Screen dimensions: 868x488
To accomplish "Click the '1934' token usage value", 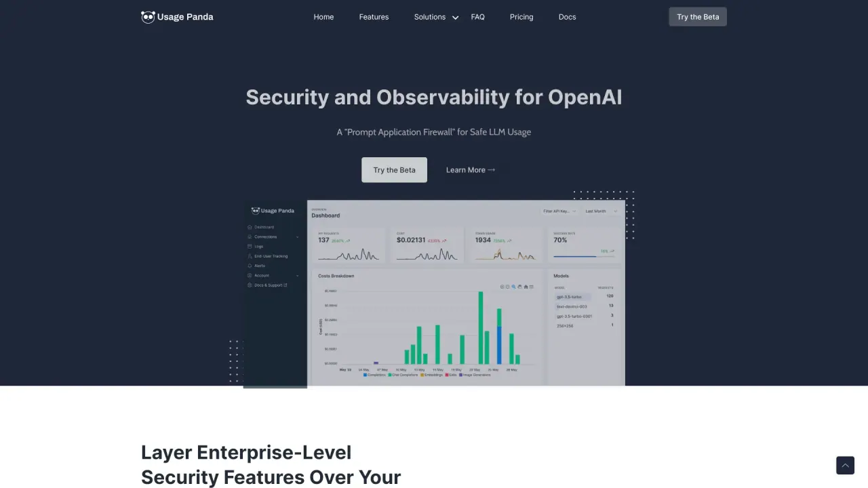I will pyautogui.click(x=483, y=240).
